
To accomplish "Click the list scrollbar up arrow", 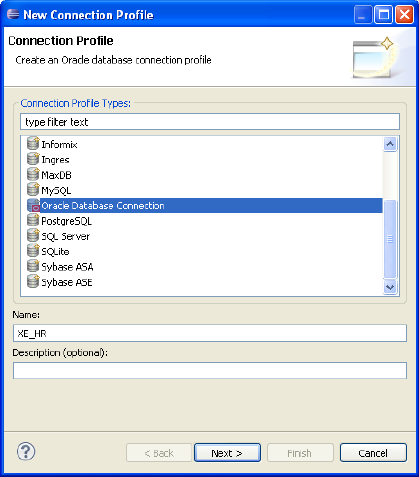I will click(x=390, y=144).
